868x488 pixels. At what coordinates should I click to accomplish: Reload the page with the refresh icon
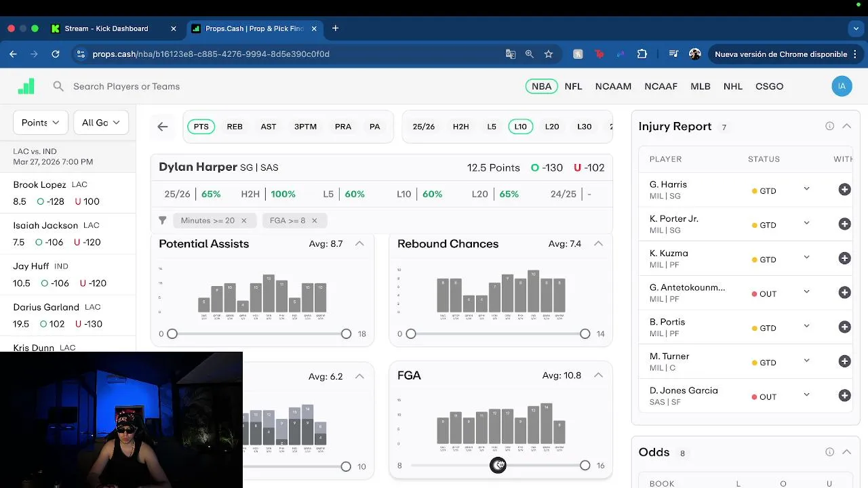tap(56, 54)
